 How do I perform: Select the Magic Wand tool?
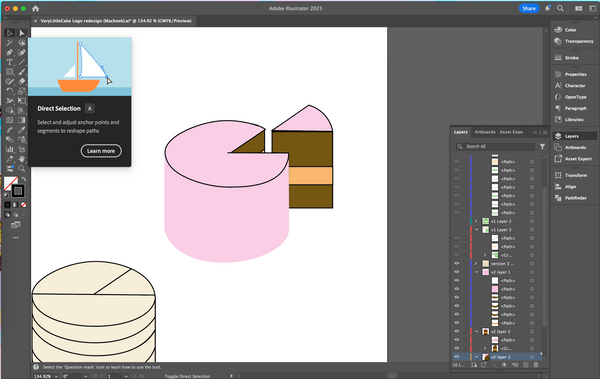tap(10, 42)
